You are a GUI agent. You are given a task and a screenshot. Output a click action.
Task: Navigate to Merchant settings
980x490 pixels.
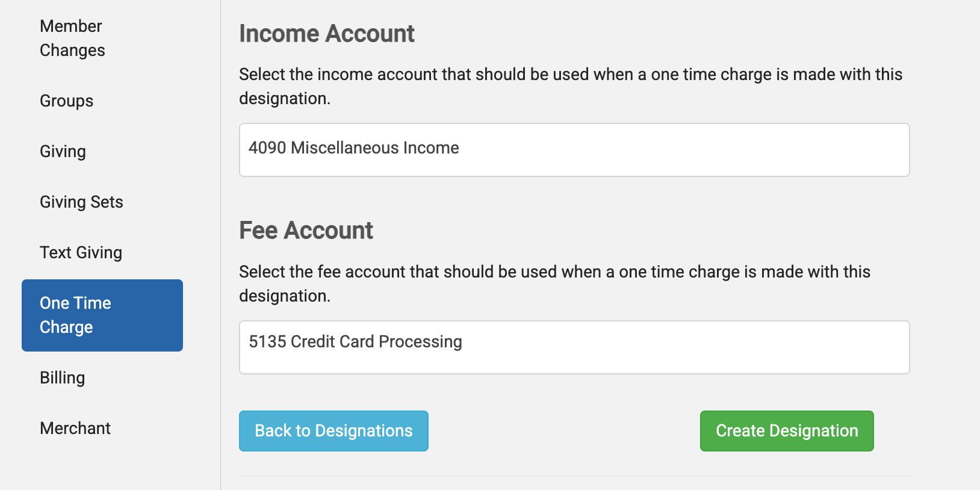[x=75, y=429]
